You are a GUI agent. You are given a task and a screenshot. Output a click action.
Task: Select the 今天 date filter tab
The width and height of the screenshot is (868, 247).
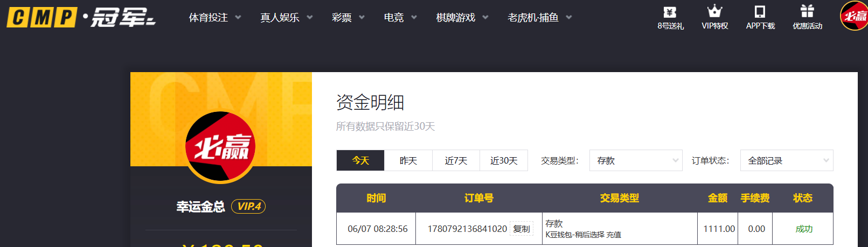click(x=360, y=160)
